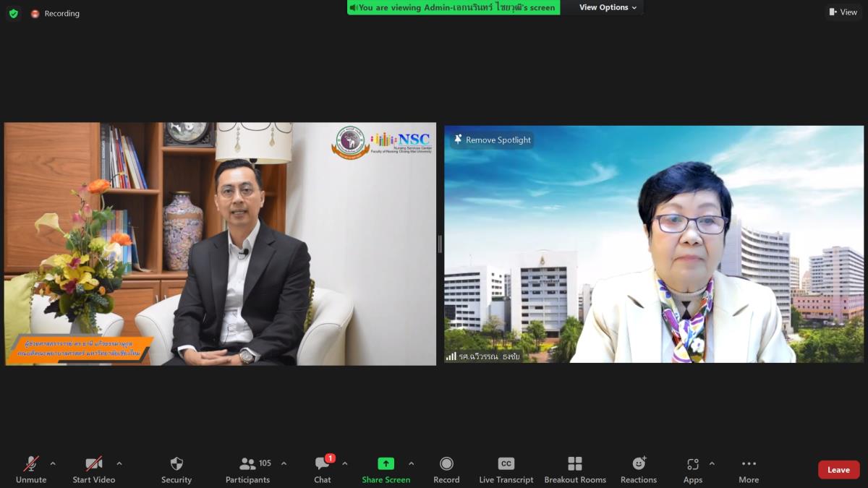
Task: Open the Reactions menu
Action: point(639,470)
